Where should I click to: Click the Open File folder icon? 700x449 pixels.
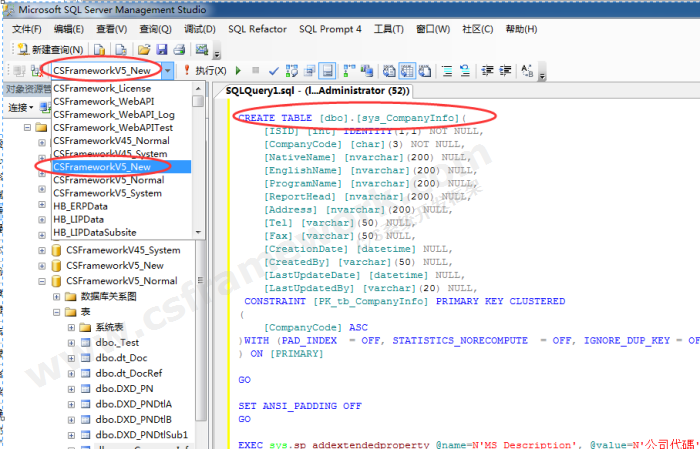(x=144, y=49)
